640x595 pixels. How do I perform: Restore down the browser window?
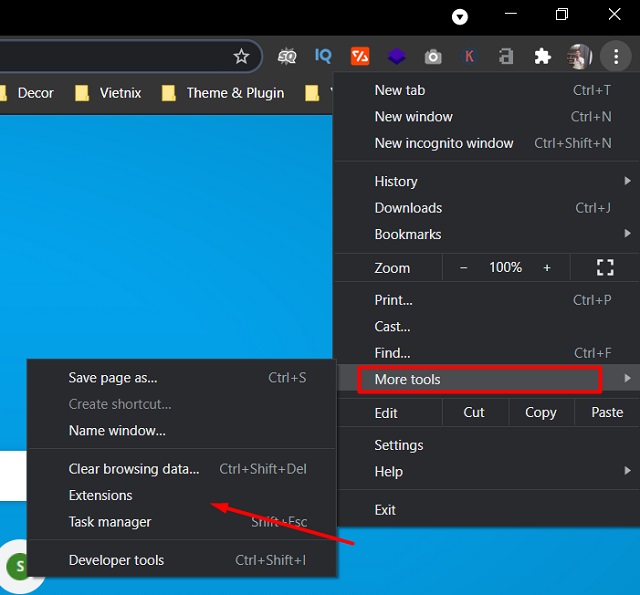point(562,15)
